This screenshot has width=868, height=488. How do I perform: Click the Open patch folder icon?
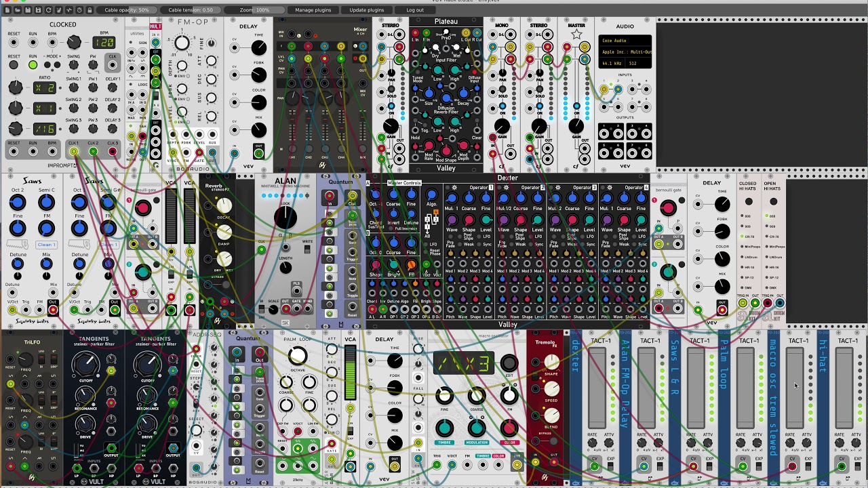click(x=17, y=10)
